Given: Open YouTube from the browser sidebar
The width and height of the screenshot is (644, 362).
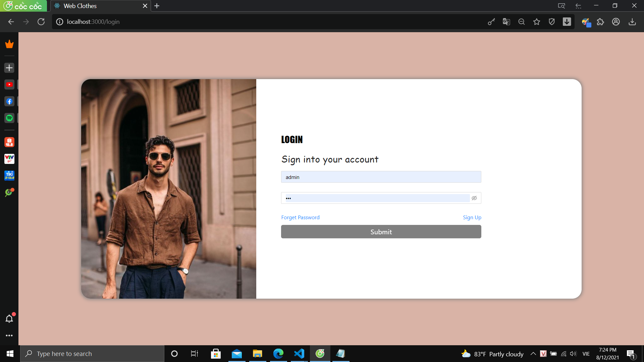Looking at the screenshot, I should pos(9,84).
